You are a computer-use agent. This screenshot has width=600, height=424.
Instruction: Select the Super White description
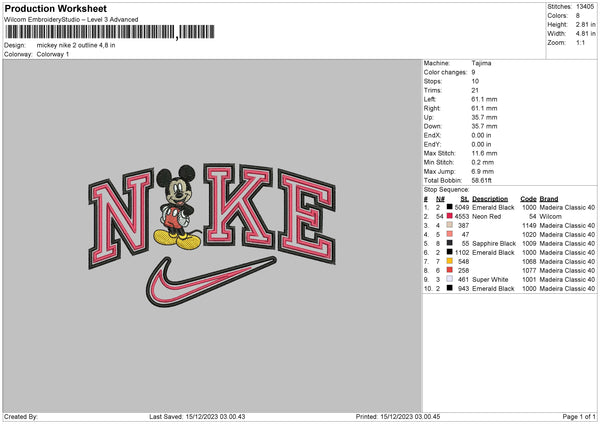point(490,280)
